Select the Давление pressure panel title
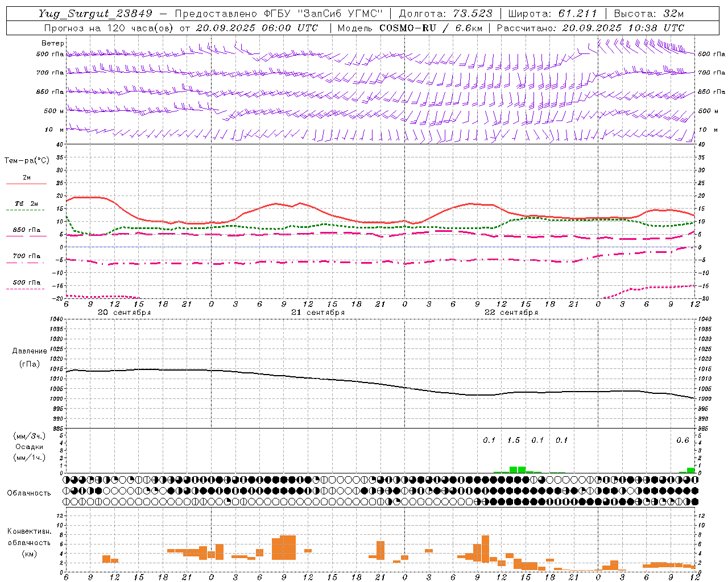Image resolution: width=728 pixels, height=582 pixels. point(30,351)
